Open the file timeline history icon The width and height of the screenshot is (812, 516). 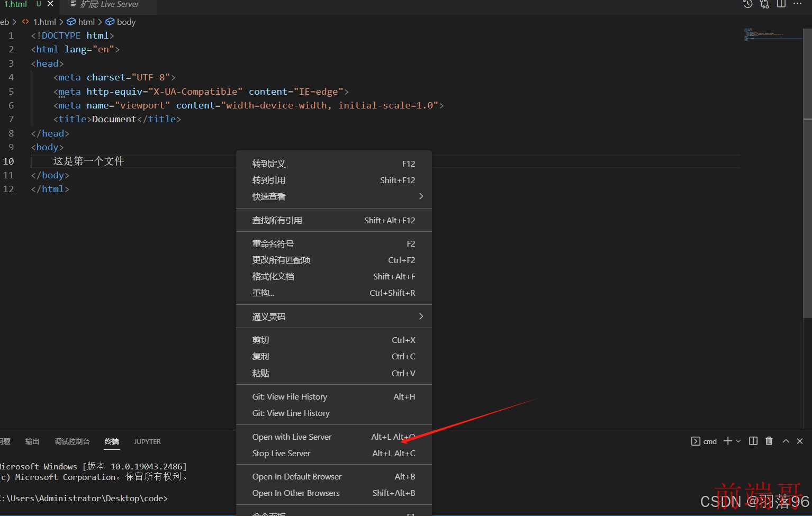(x=747, y=4)
